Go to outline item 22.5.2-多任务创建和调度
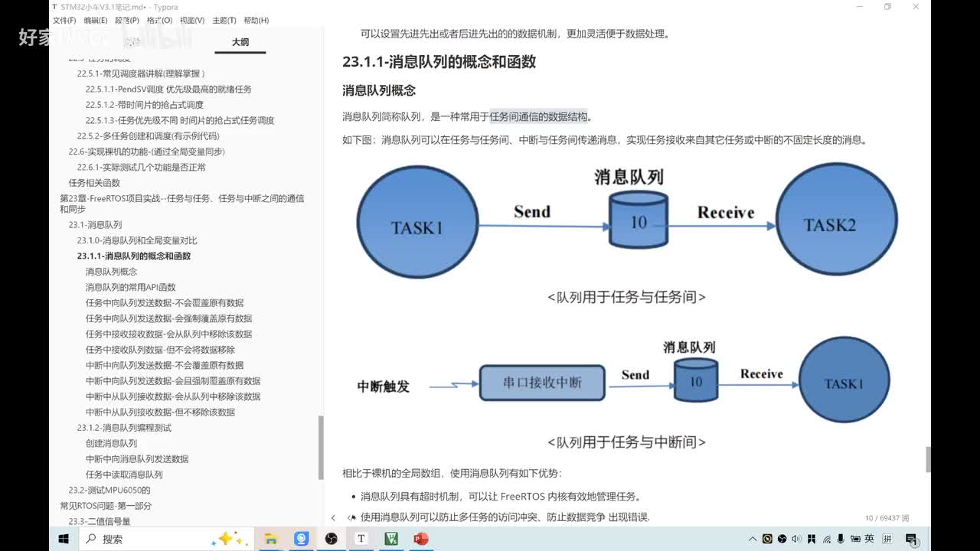Screen dimensions: 980x551 coord(148,136)
